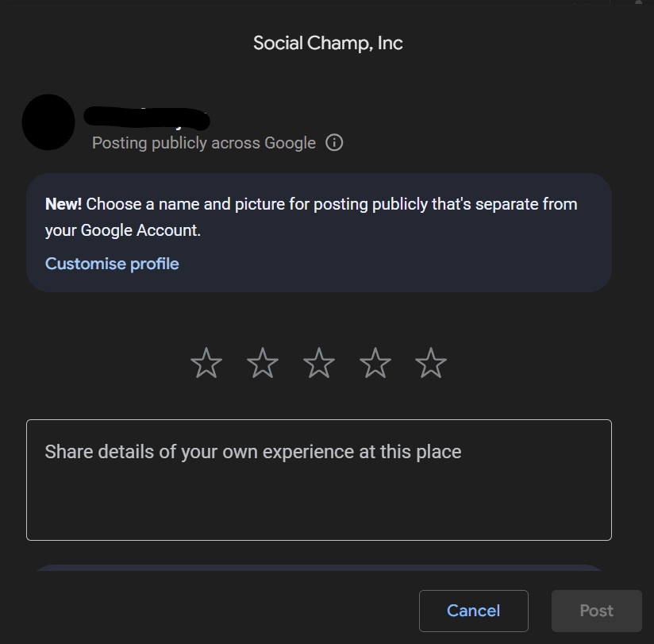The image size is (654, 644).
Task: Select the second star for two-star rating
Action: (262, 362)
